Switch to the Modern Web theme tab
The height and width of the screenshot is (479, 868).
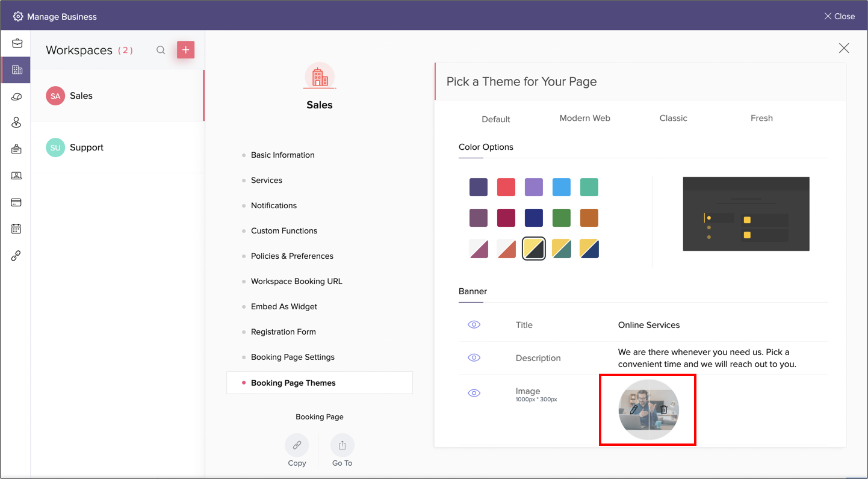click(584, 118)
